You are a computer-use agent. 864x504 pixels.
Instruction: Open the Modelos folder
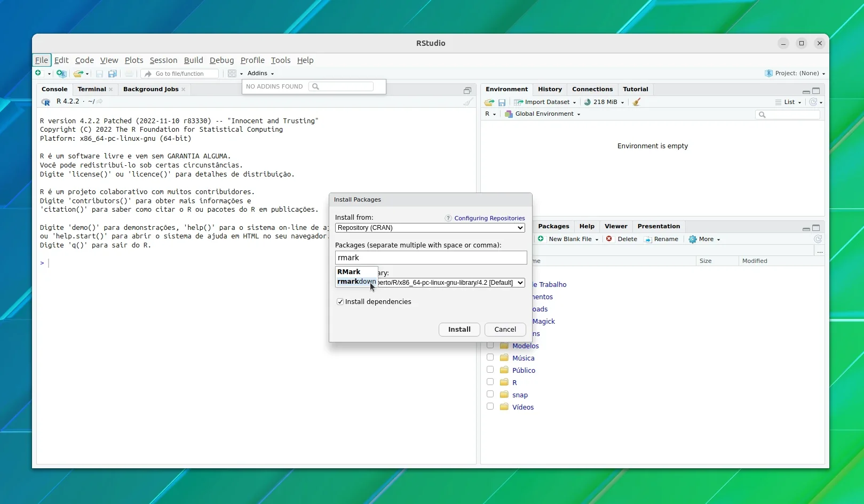[x=525, y=346]
